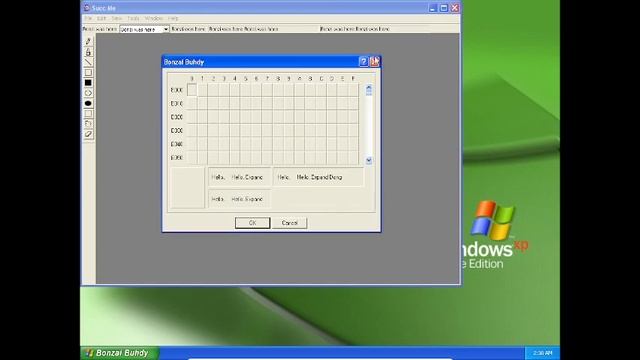
Task: Click the Succ Me window title icon
Action: [87, 8]
